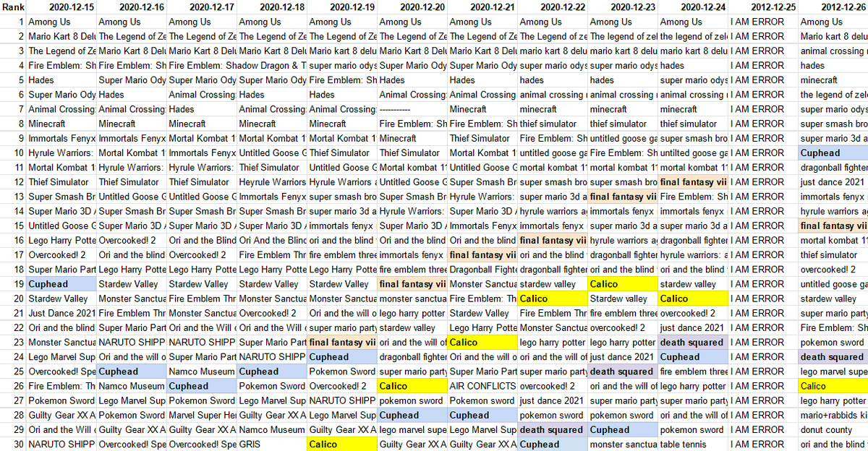Select the AIR CONFLICTS cell
The height and width of the screenshot is (451, 868).
coord(482,386)
